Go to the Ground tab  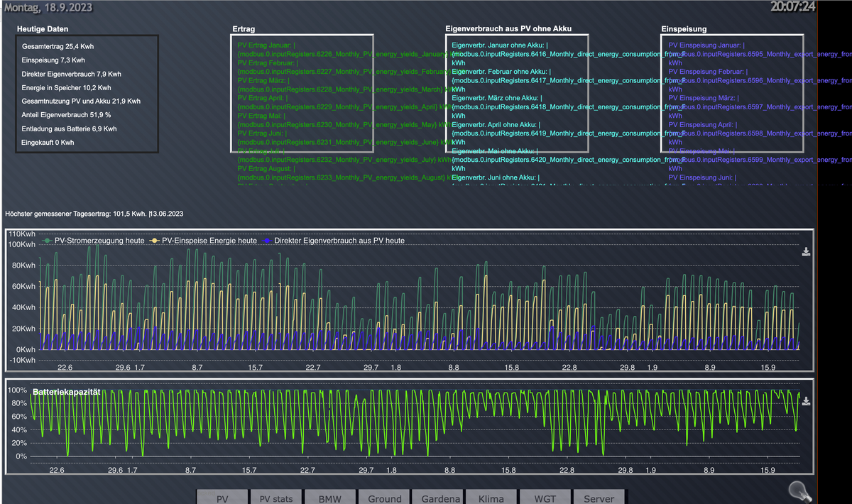click(x=384, y=498)
